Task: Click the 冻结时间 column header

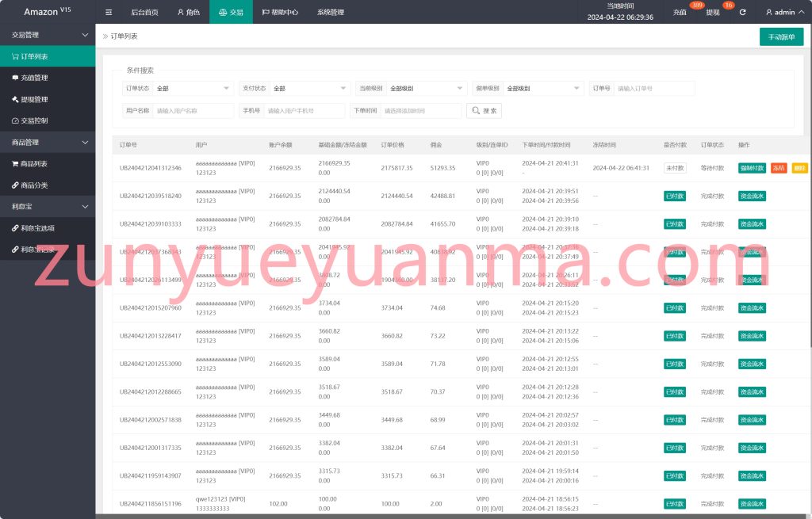Action: [x=604, y=145]
